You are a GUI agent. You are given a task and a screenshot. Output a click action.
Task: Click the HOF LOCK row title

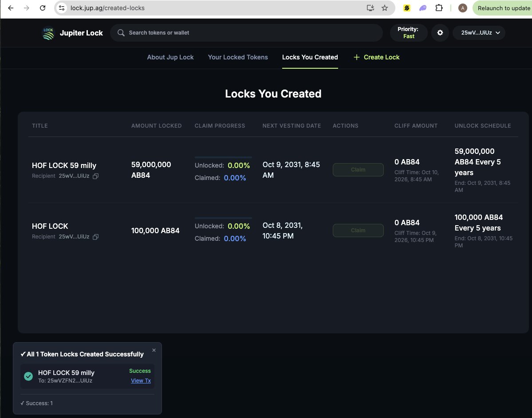[50, 226]
